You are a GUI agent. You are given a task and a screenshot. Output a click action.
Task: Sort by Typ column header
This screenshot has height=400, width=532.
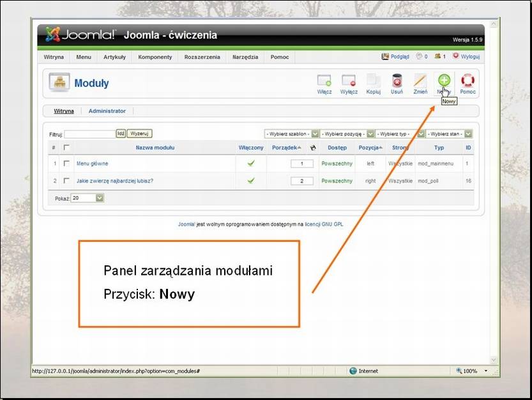pyautogui.click(x=439, y=148)
